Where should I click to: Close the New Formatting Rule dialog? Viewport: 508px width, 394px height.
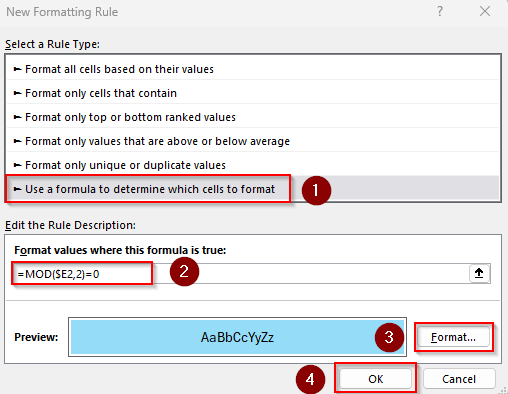pos(485,12)
